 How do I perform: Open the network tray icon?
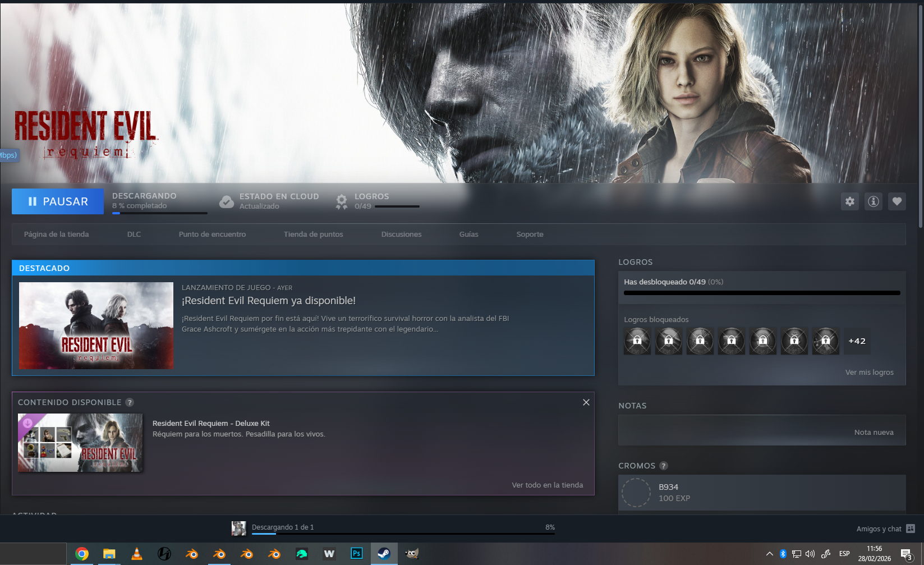[797, 554]
